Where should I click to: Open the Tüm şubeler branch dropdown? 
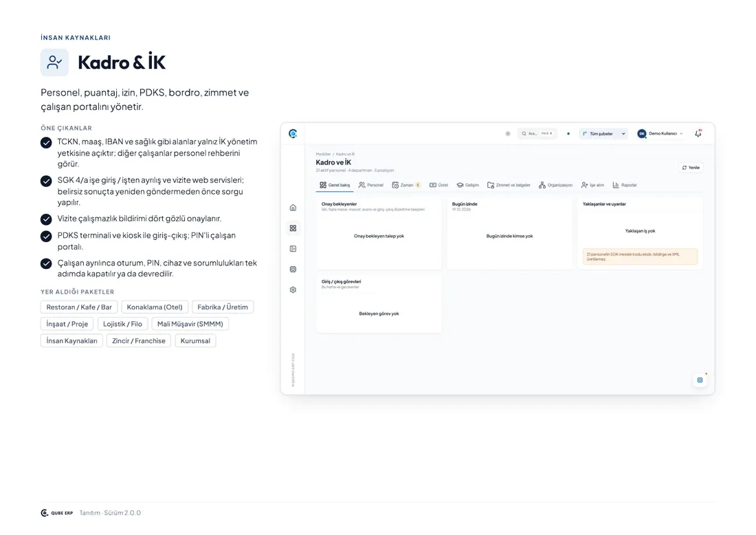[x=603, y=133]
